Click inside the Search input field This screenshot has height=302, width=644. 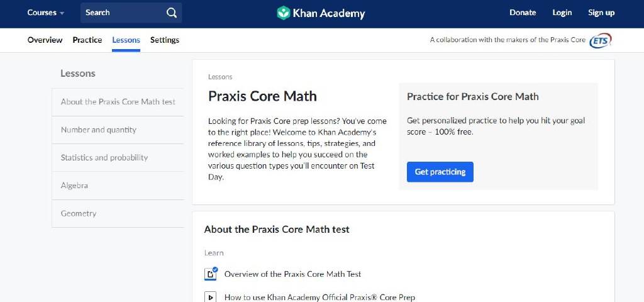click(123, 13)
